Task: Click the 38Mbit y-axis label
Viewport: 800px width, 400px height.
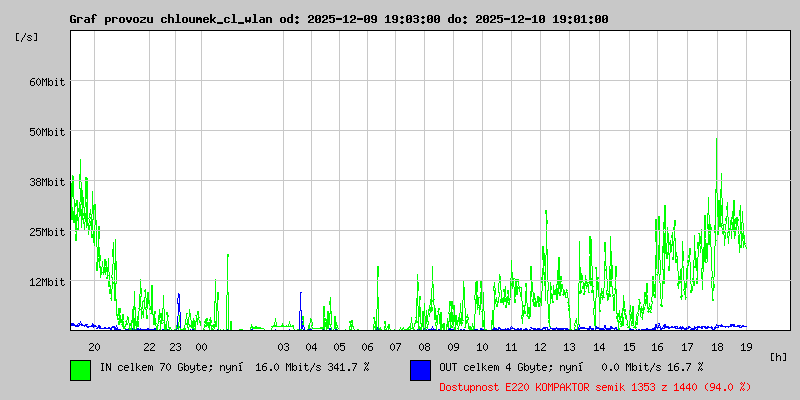Action: pos(46,182)
